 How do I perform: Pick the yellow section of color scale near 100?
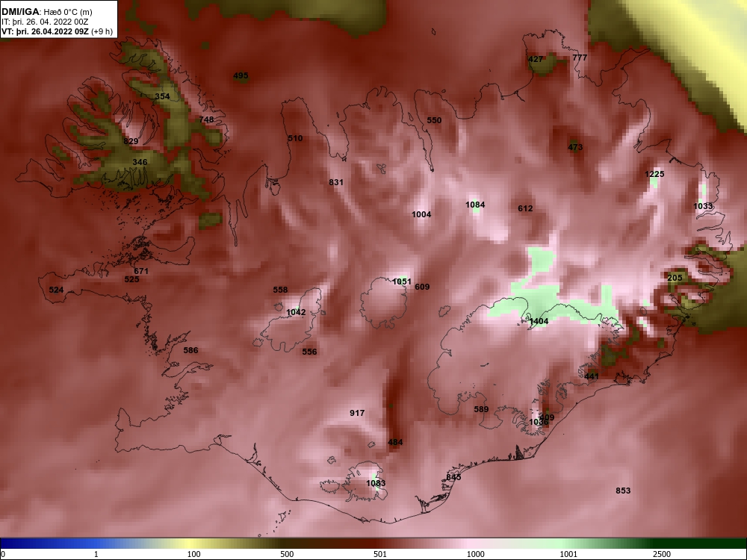pos(190,544)
